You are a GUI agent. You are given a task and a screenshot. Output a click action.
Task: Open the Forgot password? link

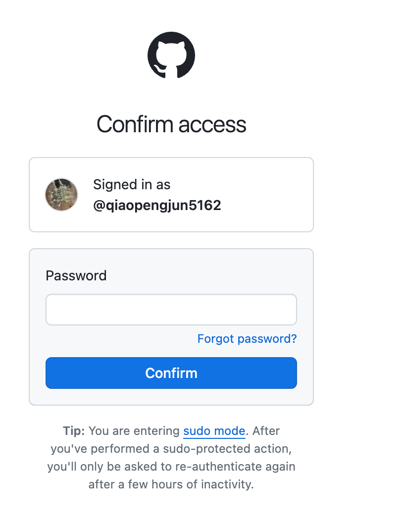[x=247, y=339]
